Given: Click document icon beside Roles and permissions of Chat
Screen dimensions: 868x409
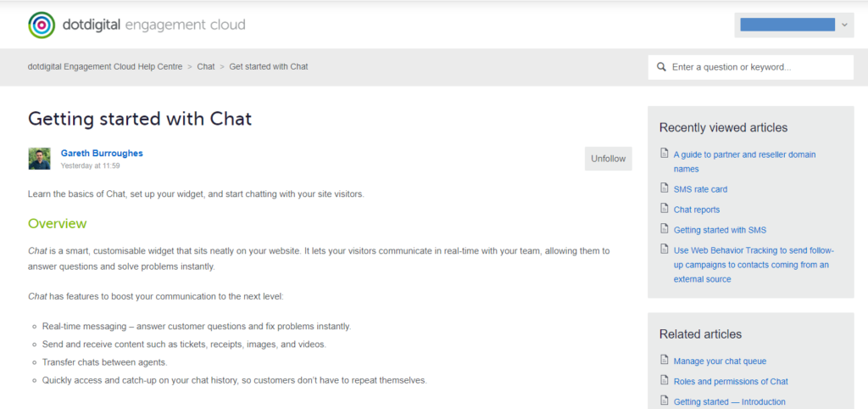Looking at the screenshot, I should tap(664, 382).
